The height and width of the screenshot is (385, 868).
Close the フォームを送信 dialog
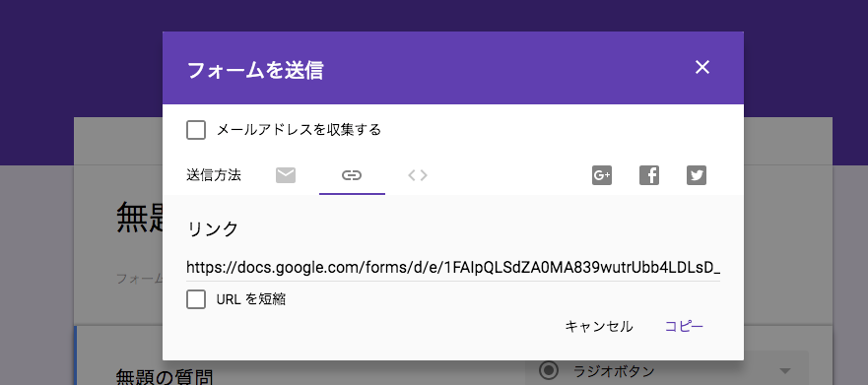tap(701, 68)
